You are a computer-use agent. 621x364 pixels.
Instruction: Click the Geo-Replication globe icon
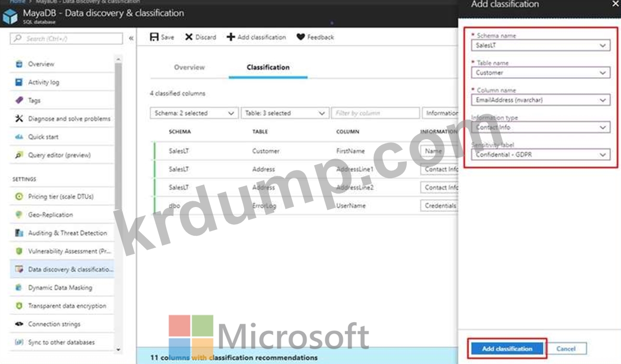19,215
